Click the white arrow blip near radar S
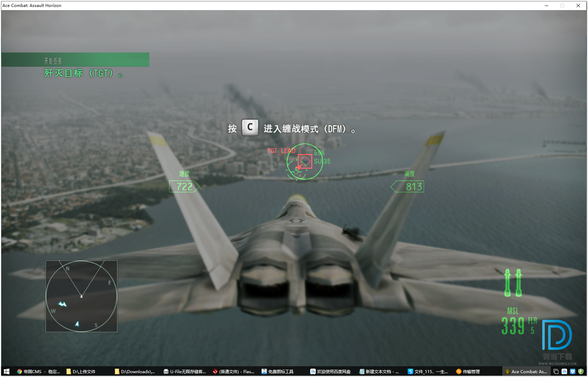 77,324
